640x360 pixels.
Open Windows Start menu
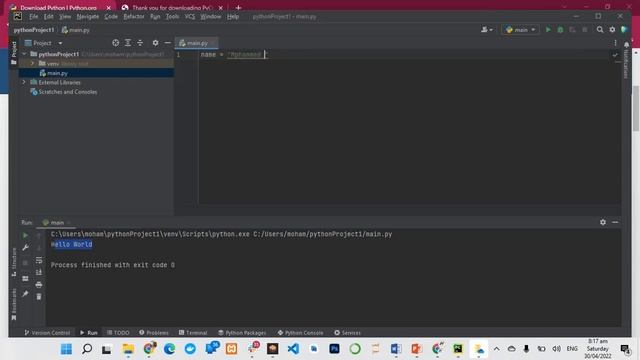click(66, 349)
